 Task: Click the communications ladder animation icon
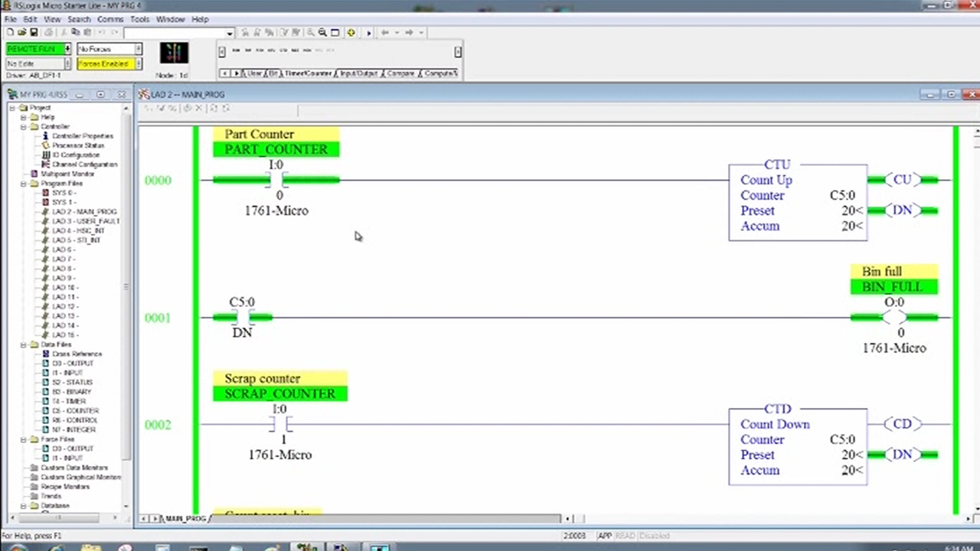tap(174, 53)
